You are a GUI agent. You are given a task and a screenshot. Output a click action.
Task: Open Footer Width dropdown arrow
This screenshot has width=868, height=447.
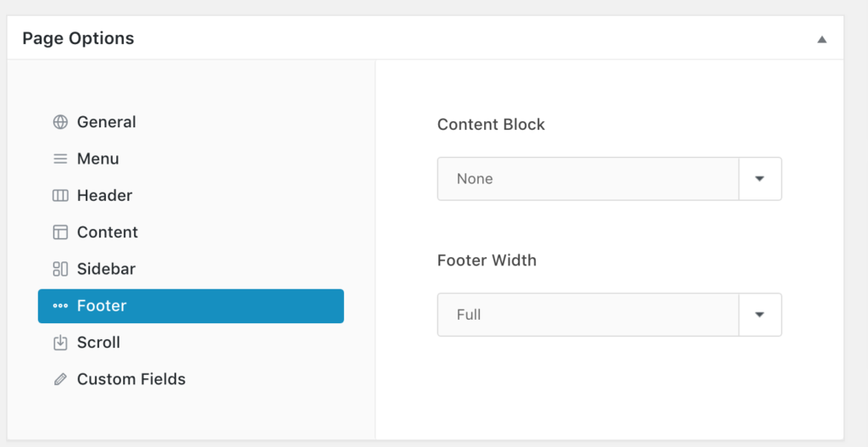760,315
